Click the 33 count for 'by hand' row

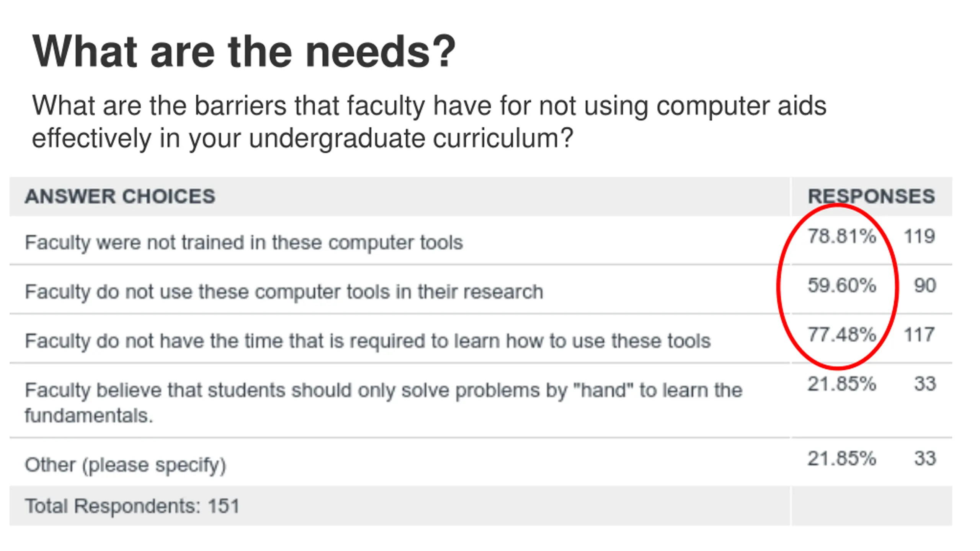(925, 384)
